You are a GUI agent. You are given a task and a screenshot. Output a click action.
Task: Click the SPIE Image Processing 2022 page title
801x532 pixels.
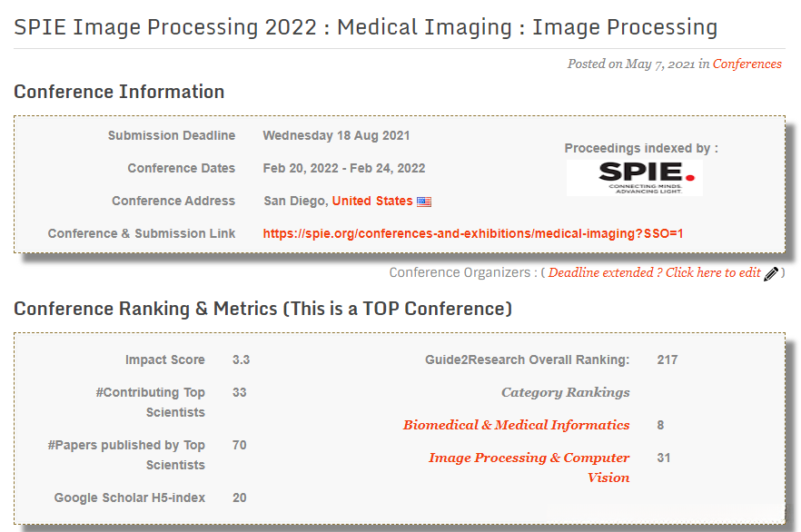(365, 27)
